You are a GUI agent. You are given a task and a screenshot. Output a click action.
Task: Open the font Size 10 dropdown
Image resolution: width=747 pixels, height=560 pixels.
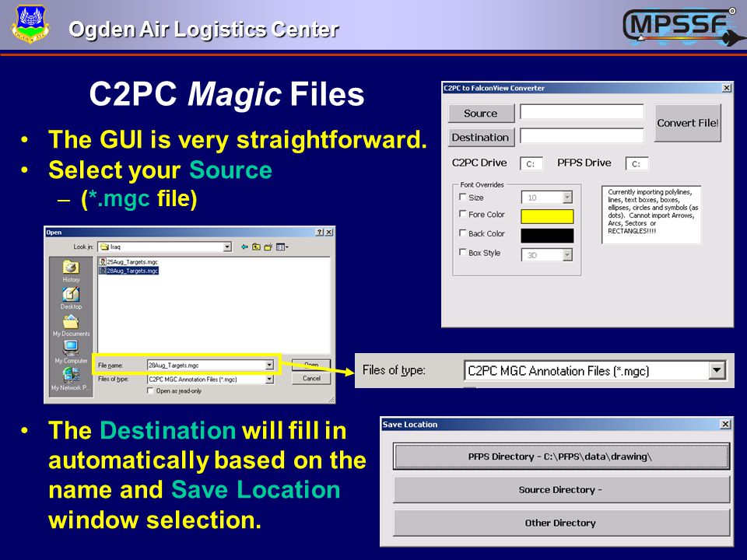coord(567,197)
